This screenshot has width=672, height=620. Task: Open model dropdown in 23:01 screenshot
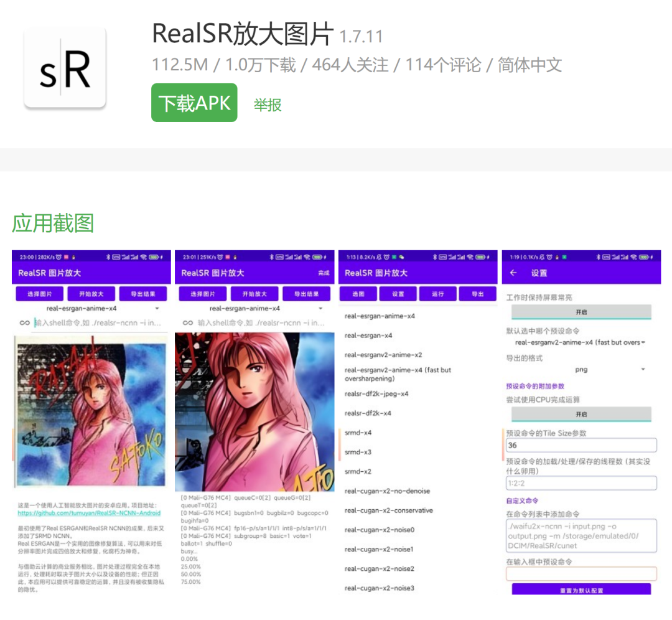click(254, 308)
